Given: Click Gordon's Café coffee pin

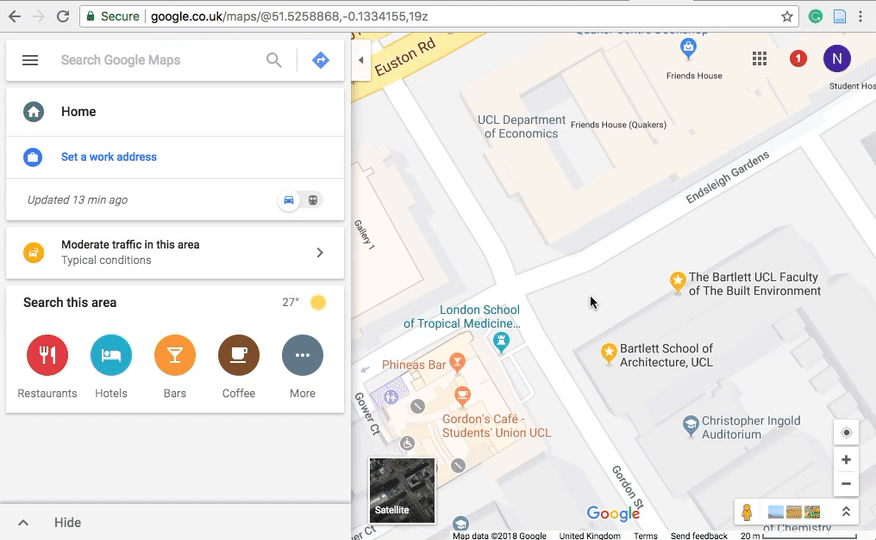Looking at the screenshot, I should pos(461,396).
